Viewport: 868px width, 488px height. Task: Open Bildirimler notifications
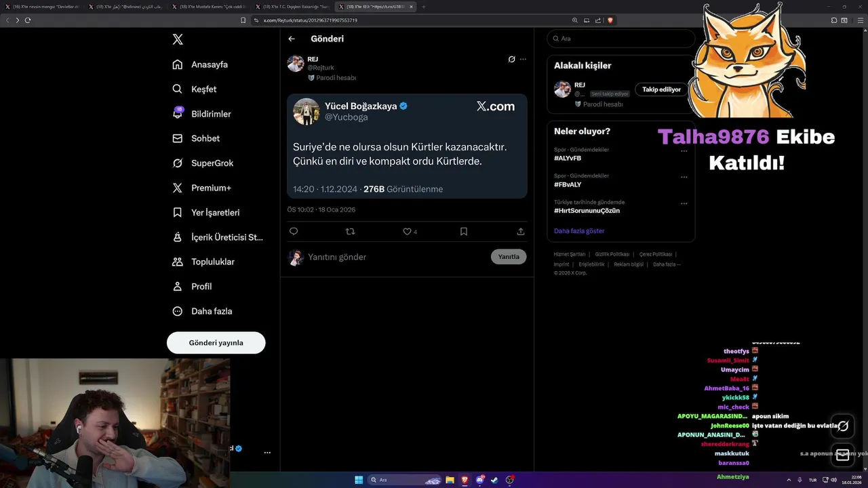click(201, 114)
